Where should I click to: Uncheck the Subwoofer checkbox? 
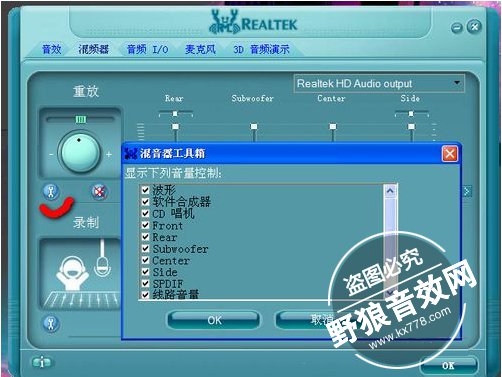click(x=145, y=248)
